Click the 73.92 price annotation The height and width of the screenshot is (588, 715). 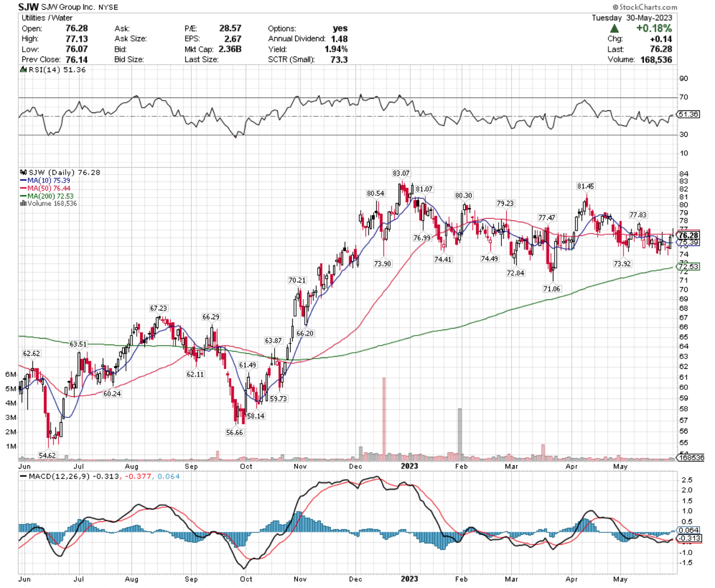pos(622,264)
